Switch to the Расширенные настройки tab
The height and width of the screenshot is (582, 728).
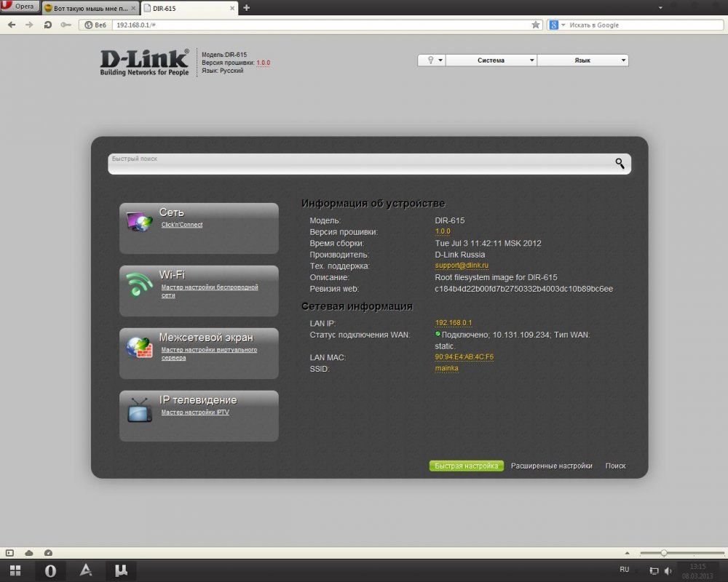pos(552,466)
